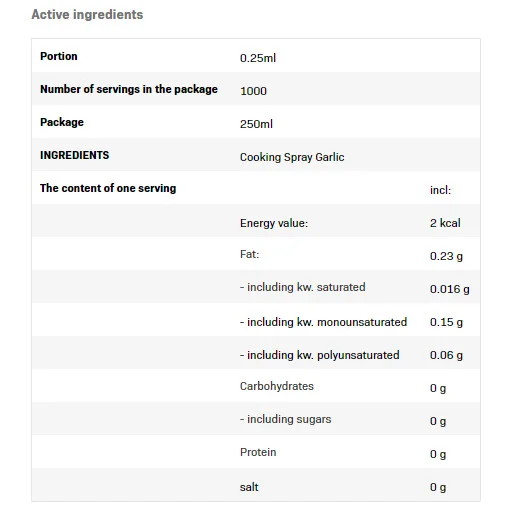
Task: Click the 0.25ml portion value
Action: [x=258, y=58]
